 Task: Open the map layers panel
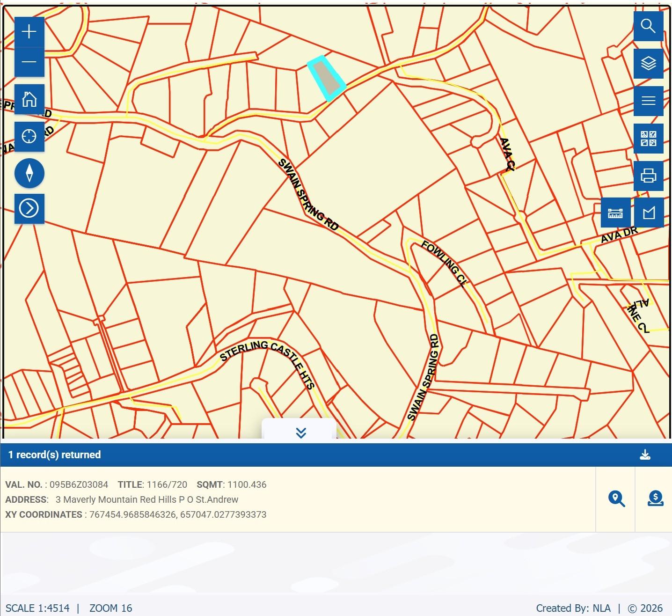tap(648, 64)
